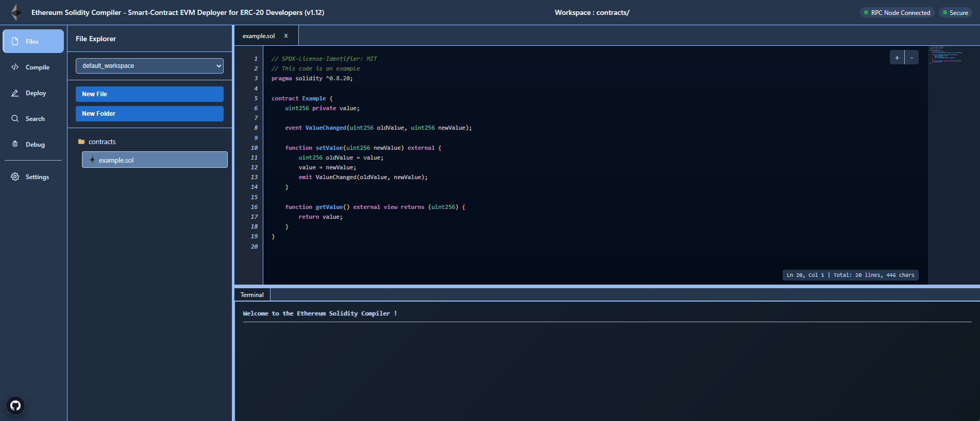The image size is (980, 421).
Task: Click line number 10 in the gutter
Action: [x=254, y=148]
